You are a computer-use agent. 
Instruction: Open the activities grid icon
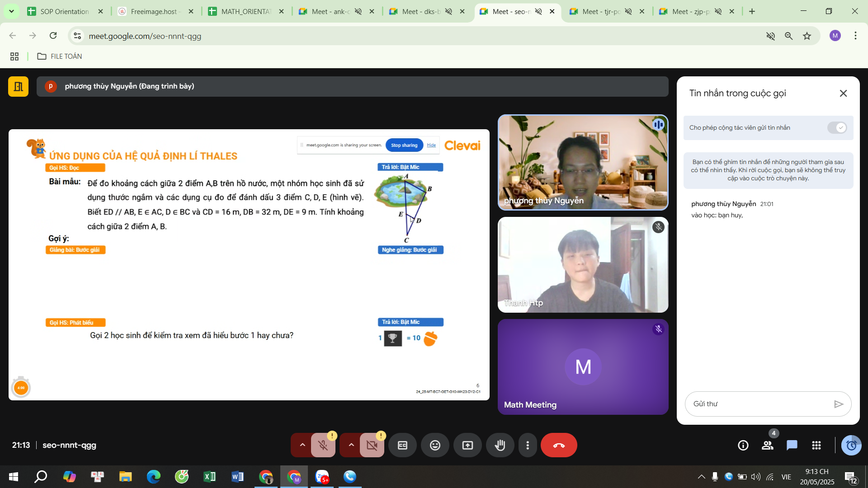pyautogui.click(x=816, y=446)
